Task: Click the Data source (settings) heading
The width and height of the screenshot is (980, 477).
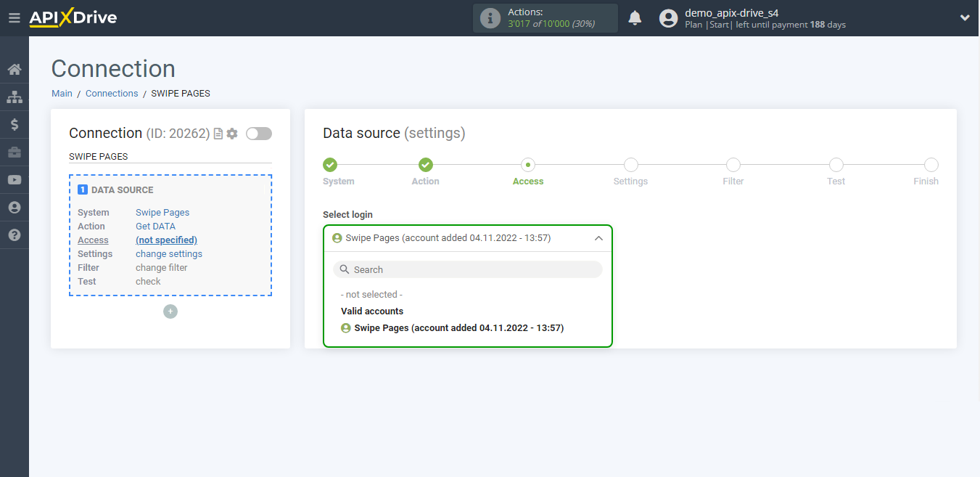Action: coord(394,134)
